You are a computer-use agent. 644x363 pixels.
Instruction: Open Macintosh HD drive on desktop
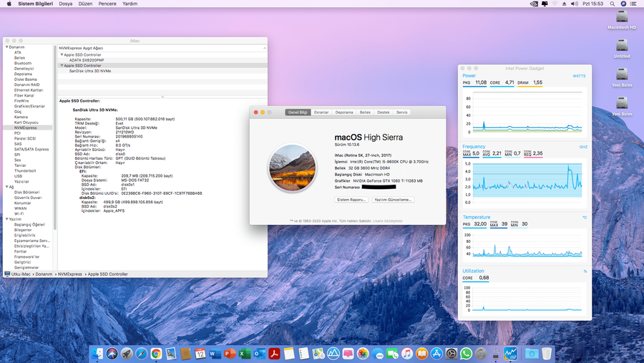point(622,20)
